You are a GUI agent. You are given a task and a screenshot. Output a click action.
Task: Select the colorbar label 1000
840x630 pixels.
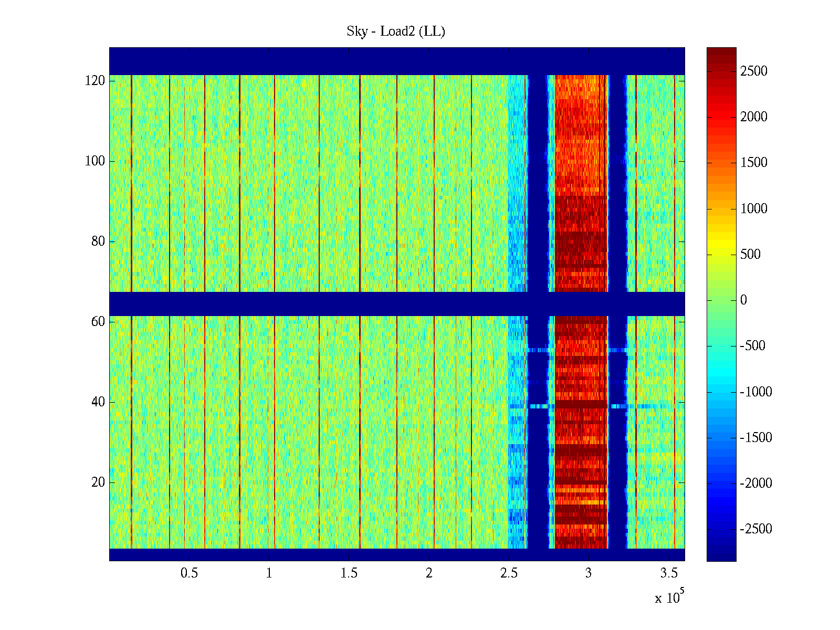click(753, 209)
